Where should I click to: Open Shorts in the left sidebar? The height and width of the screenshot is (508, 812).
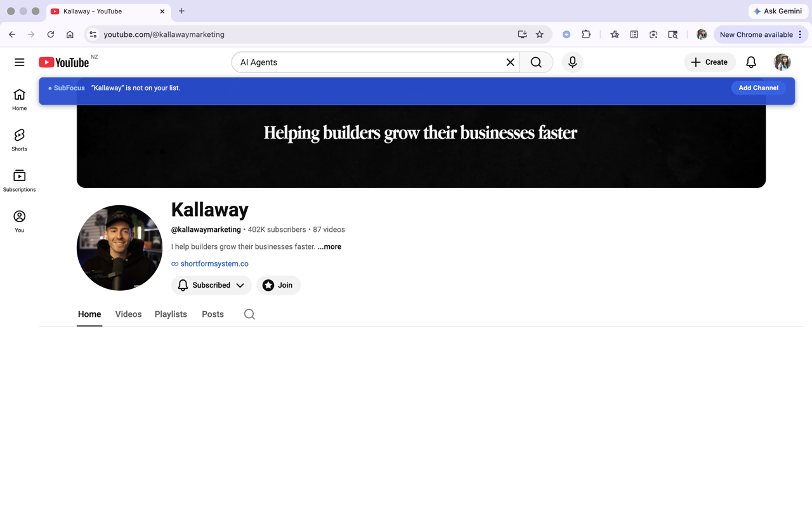(20, 140)
